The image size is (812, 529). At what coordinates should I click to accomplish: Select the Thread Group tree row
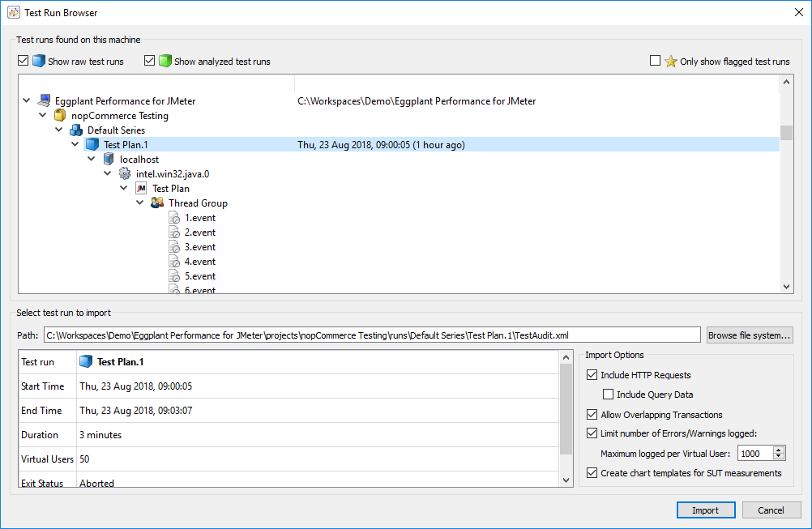(x=198, y=203)
